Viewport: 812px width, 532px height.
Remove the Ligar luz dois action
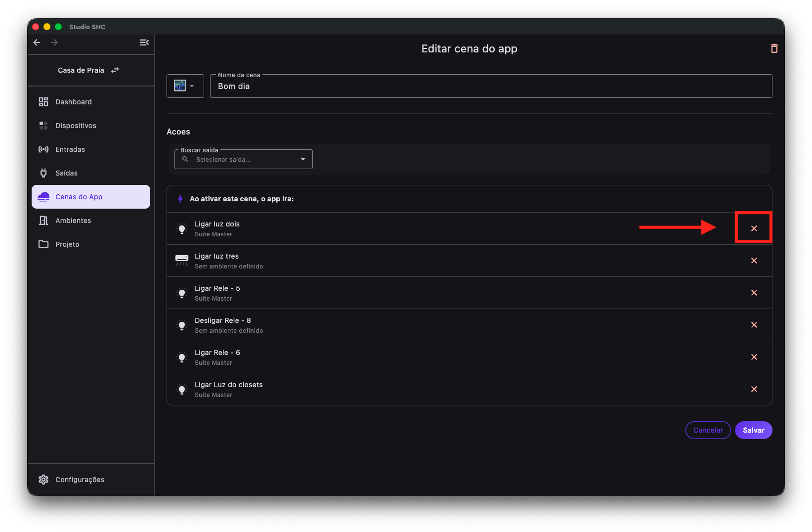[x=754, y=228]
